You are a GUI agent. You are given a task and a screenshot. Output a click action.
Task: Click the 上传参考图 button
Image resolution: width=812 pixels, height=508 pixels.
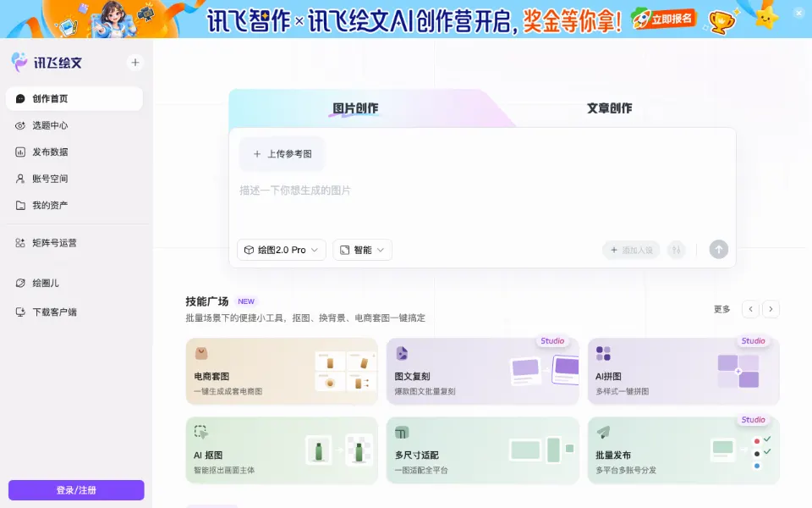(x=283, y=154)
